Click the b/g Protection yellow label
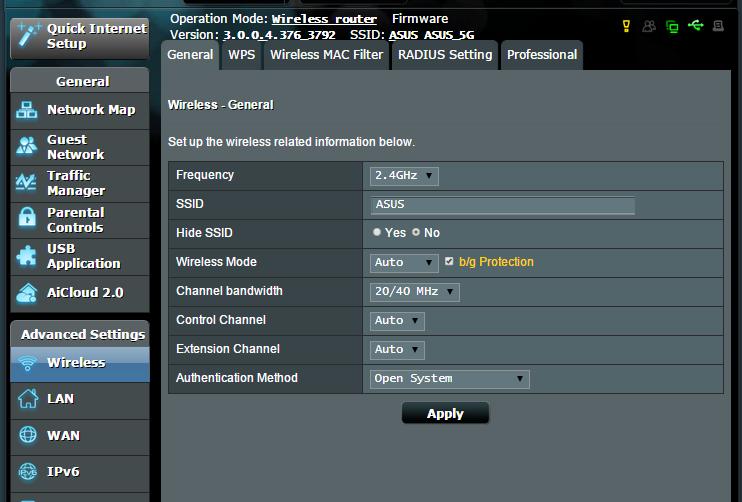Screen dimensions: 742x502 click(x=496, y=262)
